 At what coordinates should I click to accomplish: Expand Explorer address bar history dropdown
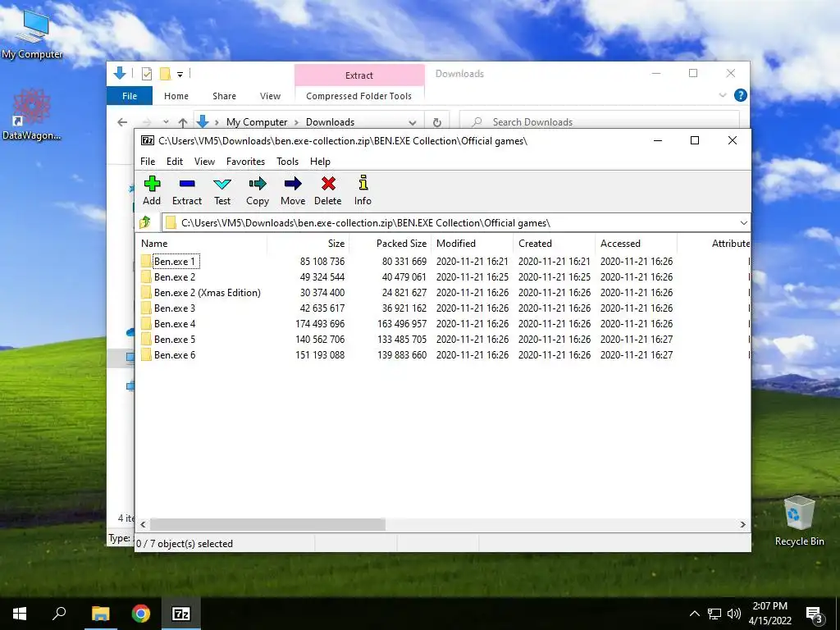click(x=412, y=122)
